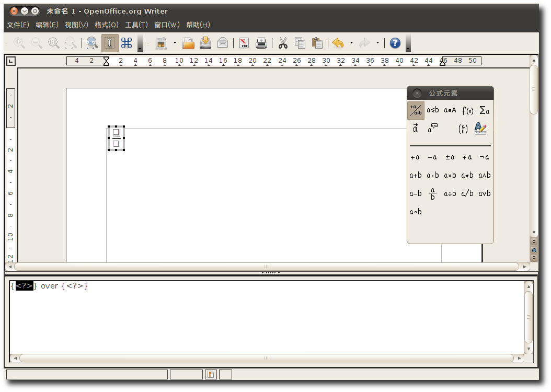The image size is (551, 392).
Task: Open the New document dropdown arrow
Action: pyautogui.click(x=175, y=43)
